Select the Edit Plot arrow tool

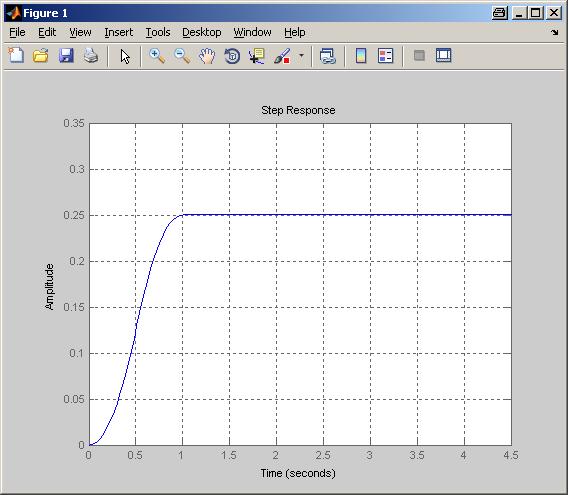[x=125, y=56]
